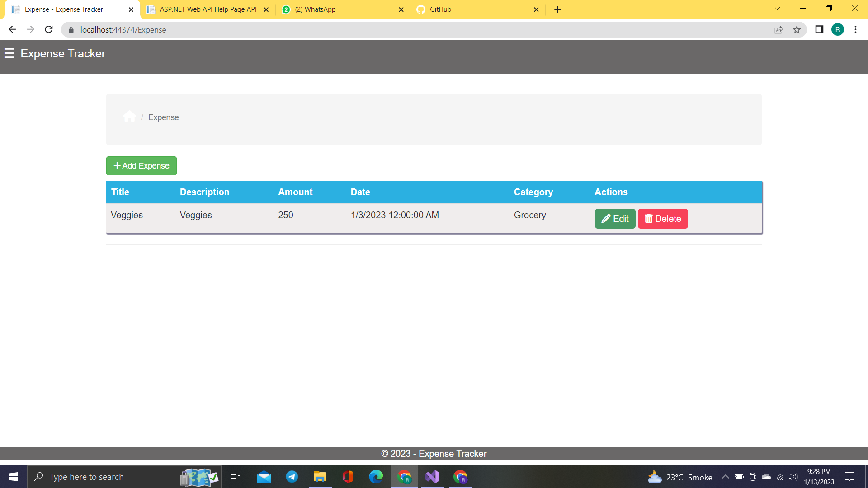Click the Add Expense button
The width and height of the screenshot is (868, 488).
pyautogui.click(x=141, y=165)
